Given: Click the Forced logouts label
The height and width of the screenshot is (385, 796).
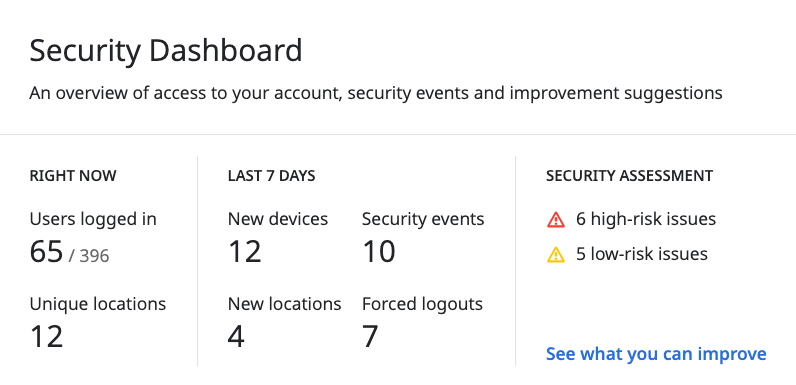Looking at the screenshot, I should click(422, 304).
